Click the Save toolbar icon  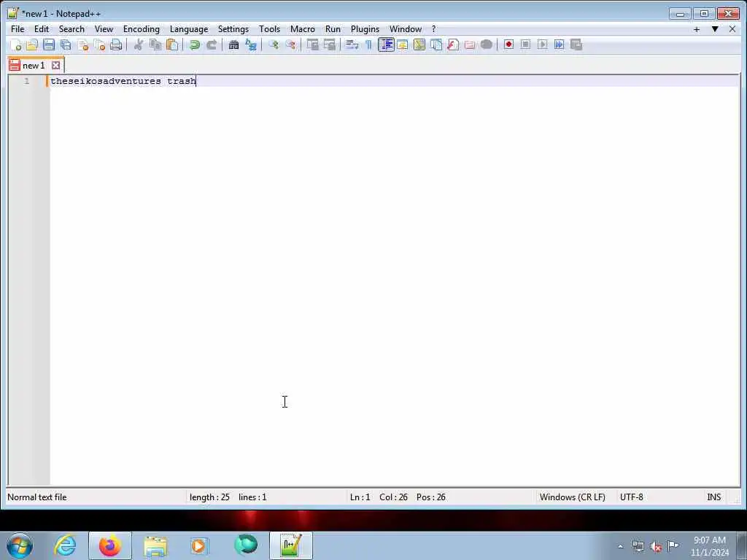click(x=49, y=44)
